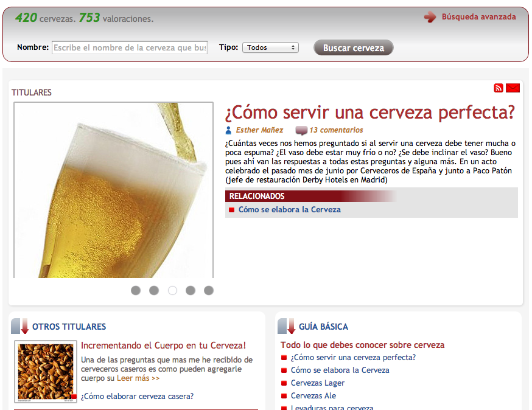This screenshot has height=410, width=532.
Task: Subscribe via the RSS feed icon
Action: [499, 88]
